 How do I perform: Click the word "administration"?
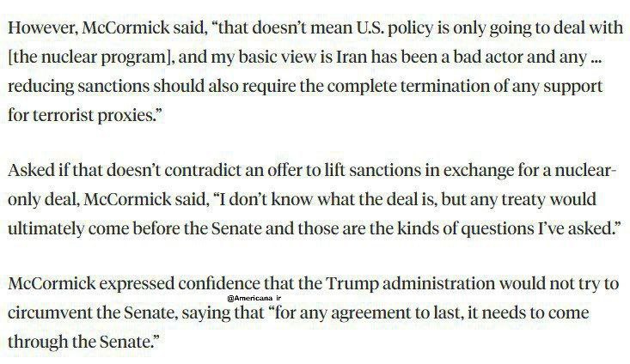tap(438, 284)
